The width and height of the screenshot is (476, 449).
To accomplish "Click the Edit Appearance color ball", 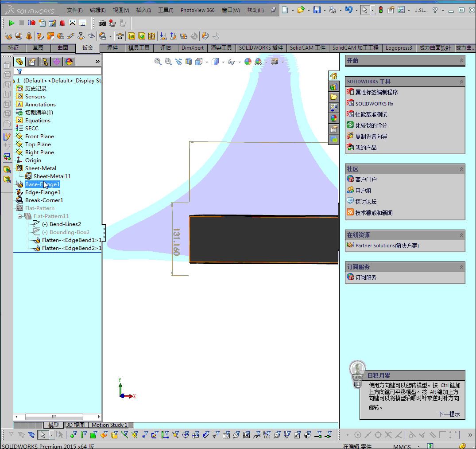I will point(248,62).
